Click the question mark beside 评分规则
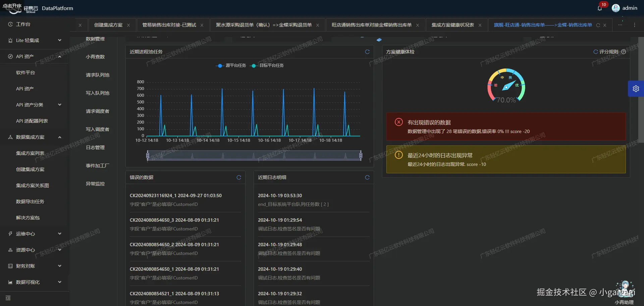Viewport: 644px width, 306px height. (624, 52)
